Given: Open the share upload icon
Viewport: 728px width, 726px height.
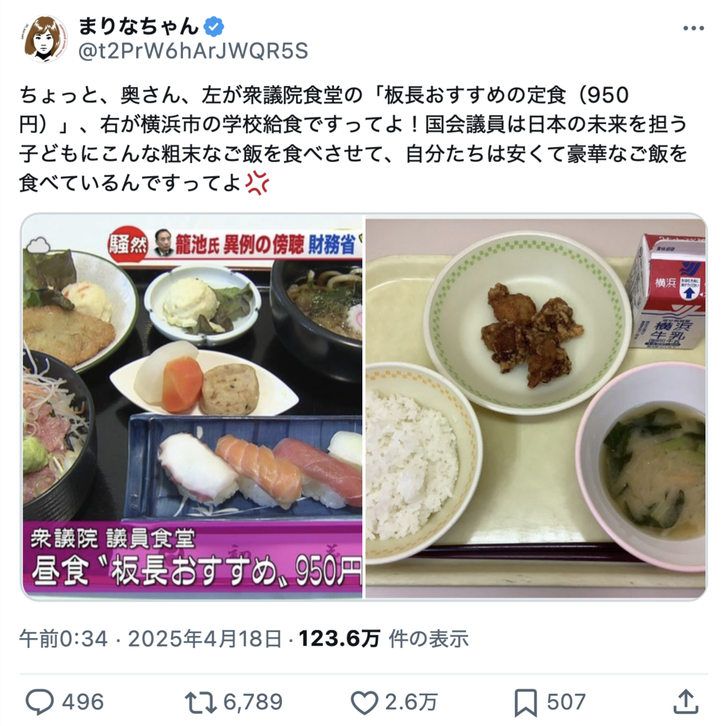Looking at the screenshot, I should [686, 702].
